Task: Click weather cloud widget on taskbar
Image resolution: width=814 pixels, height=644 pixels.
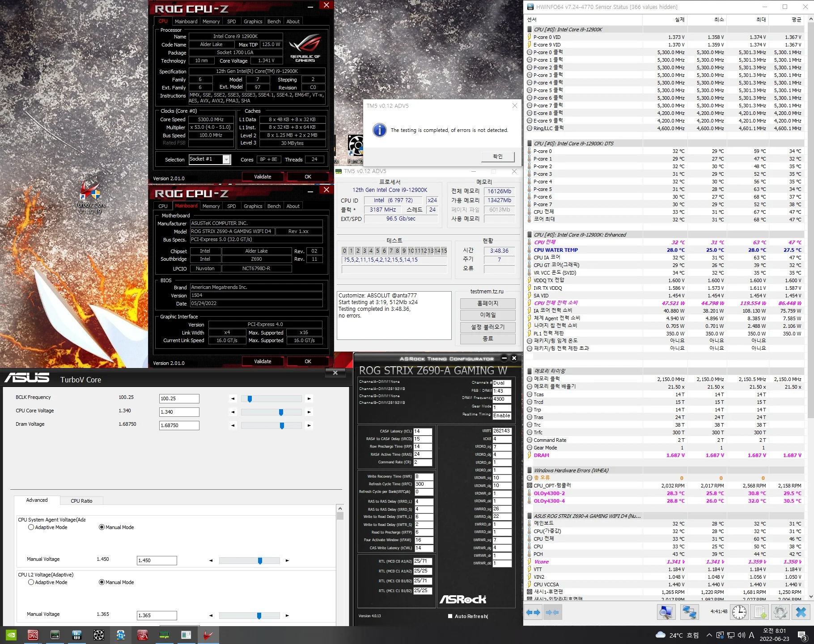Action: pyautogui.click(x=677, y=635)
